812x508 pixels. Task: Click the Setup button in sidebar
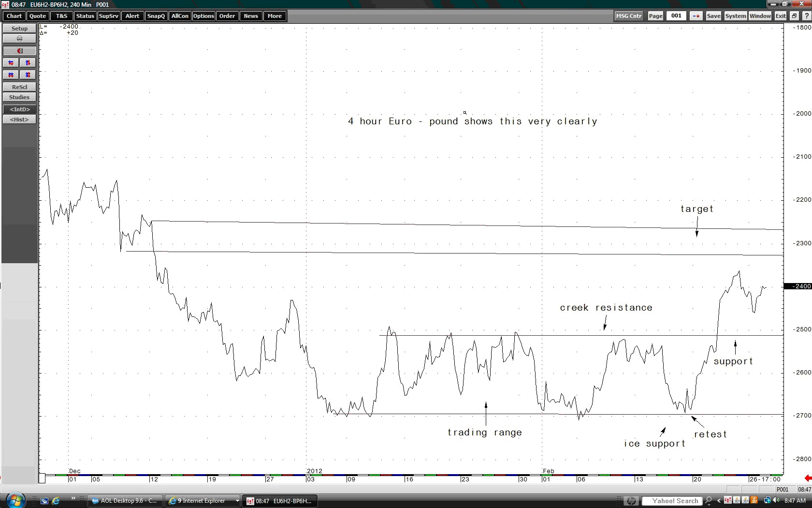(19, 29)
